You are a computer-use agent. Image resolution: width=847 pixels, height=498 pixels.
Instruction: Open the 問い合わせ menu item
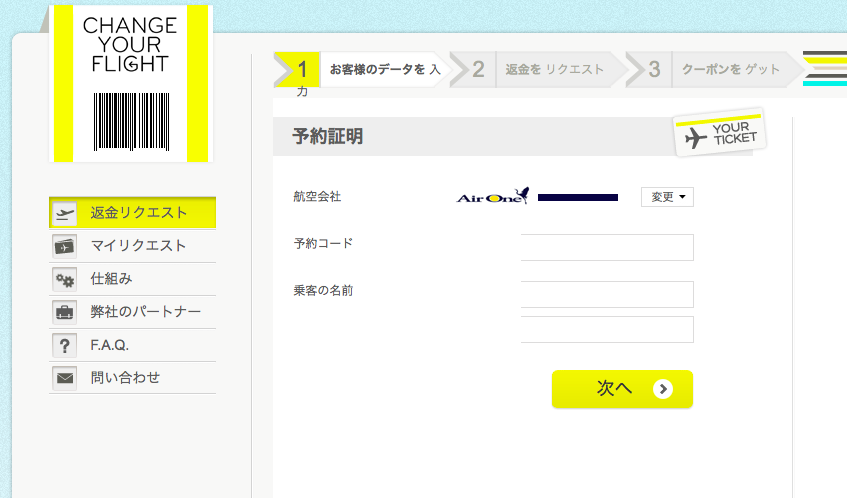pyautogui.click(x=132, y=378)
